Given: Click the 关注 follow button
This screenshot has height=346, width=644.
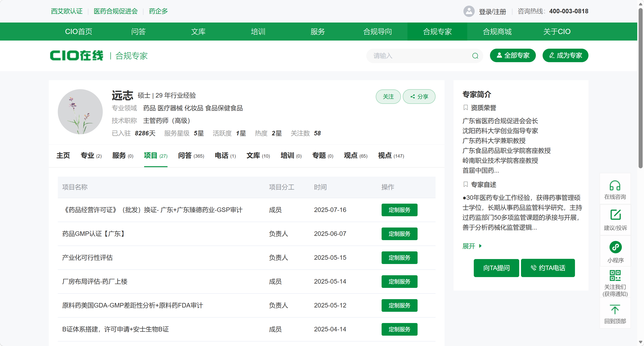Looking at the screenshot, I should pos(388,97).
